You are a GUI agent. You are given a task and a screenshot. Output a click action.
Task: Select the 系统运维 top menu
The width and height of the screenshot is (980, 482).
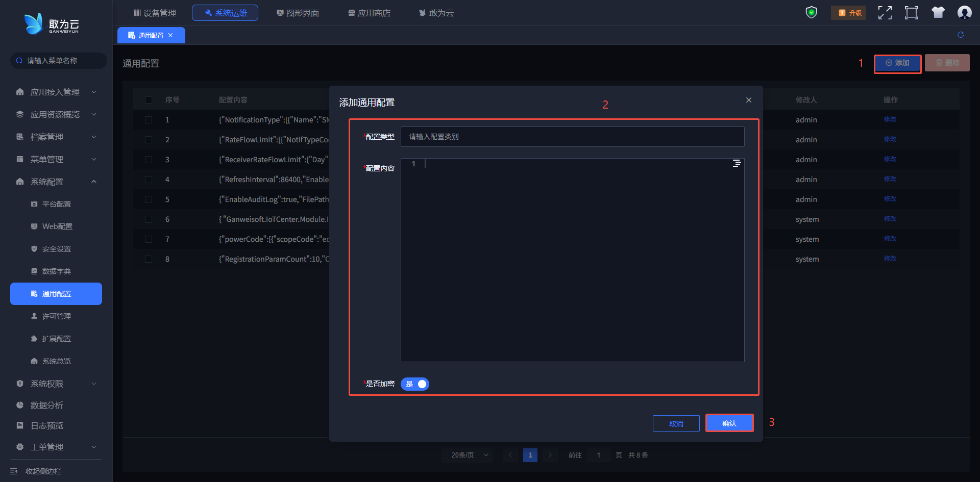(x=225, y=13)
